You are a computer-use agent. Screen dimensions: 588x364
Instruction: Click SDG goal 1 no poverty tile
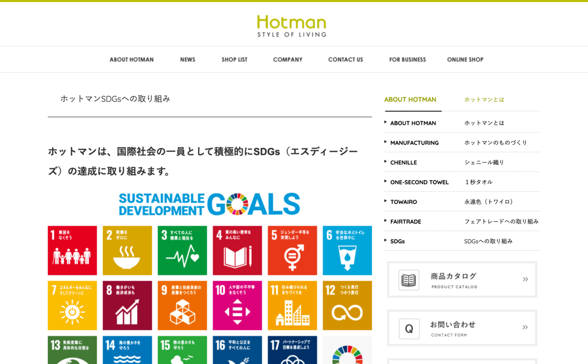click(72, 250)
